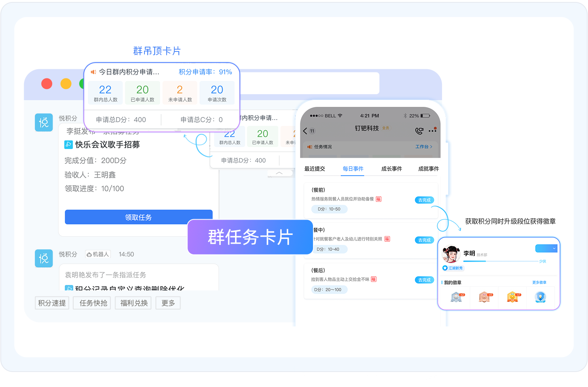Select the 最近提交 tab
588x387 pixels.
pyautogui.click(x=315, y=169)
